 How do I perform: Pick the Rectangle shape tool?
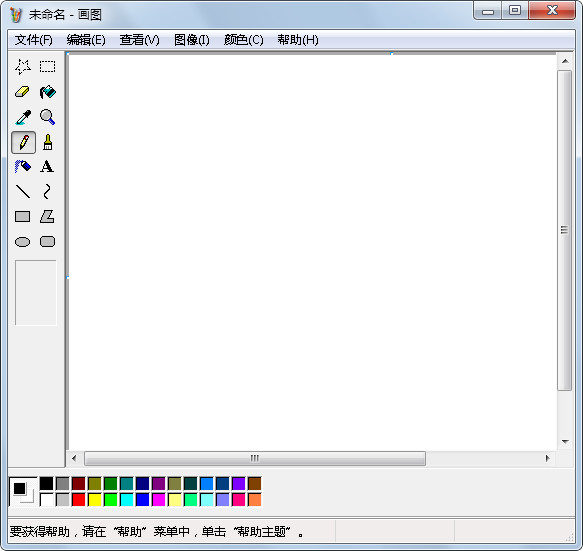tap(23, 216)
